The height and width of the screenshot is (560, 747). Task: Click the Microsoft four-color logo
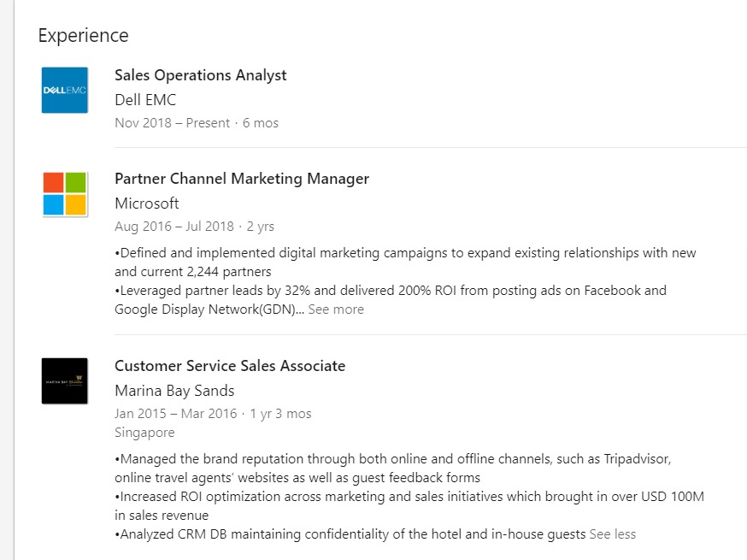click(x=65, y=193)
